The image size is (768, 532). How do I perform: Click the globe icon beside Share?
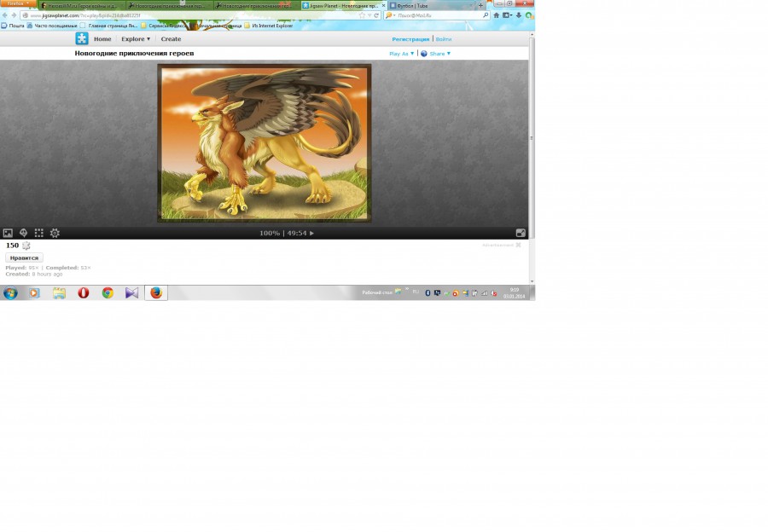tap(423, 54)
